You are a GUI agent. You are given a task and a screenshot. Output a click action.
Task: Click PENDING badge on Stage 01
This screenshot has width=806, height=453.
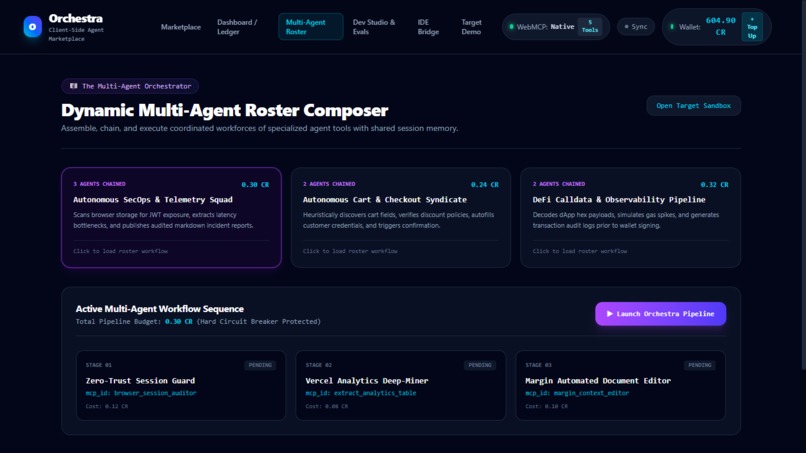[260, 365]
